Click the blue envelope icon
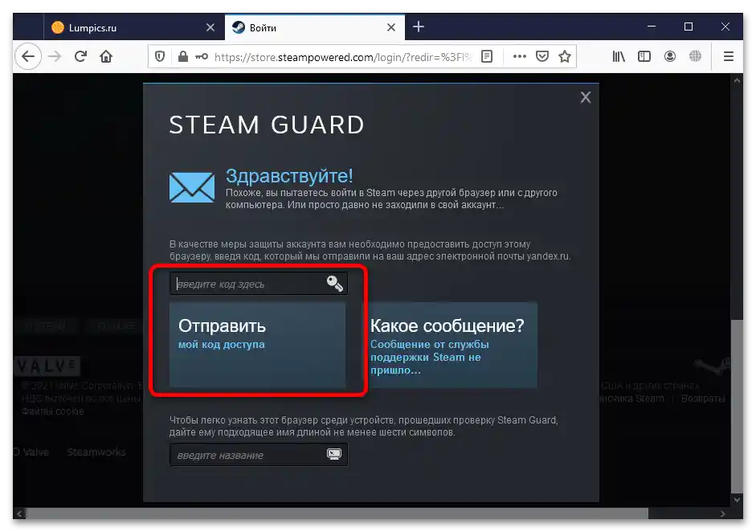This screenshot has height=532, width=756. (x=192, y=186)
